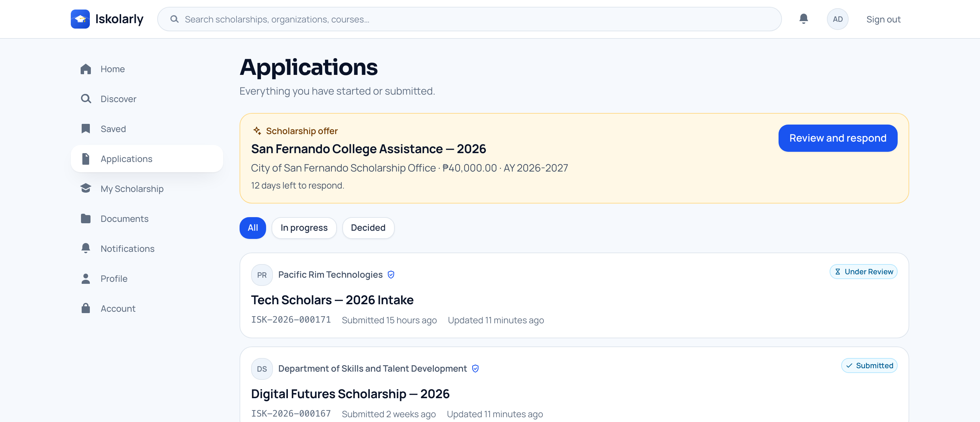Click Review and respond button

point(838,138)
